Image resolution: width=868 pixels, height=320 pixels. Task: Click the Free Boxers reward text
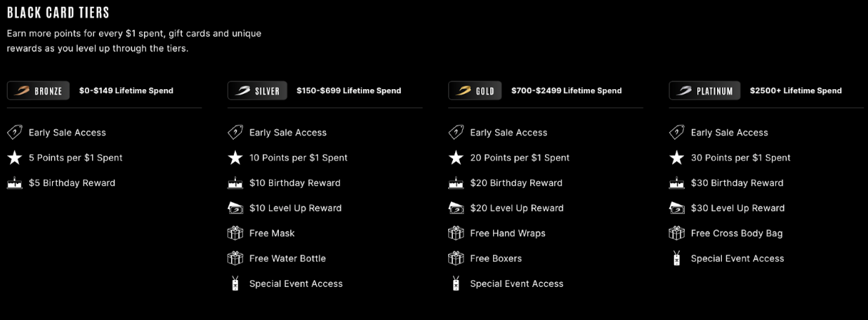click(496, 258)
